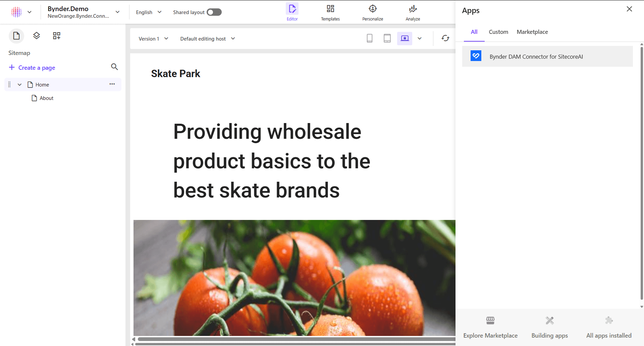
Task: Switch to mobile device preview
Action: [x=370, y=39]
